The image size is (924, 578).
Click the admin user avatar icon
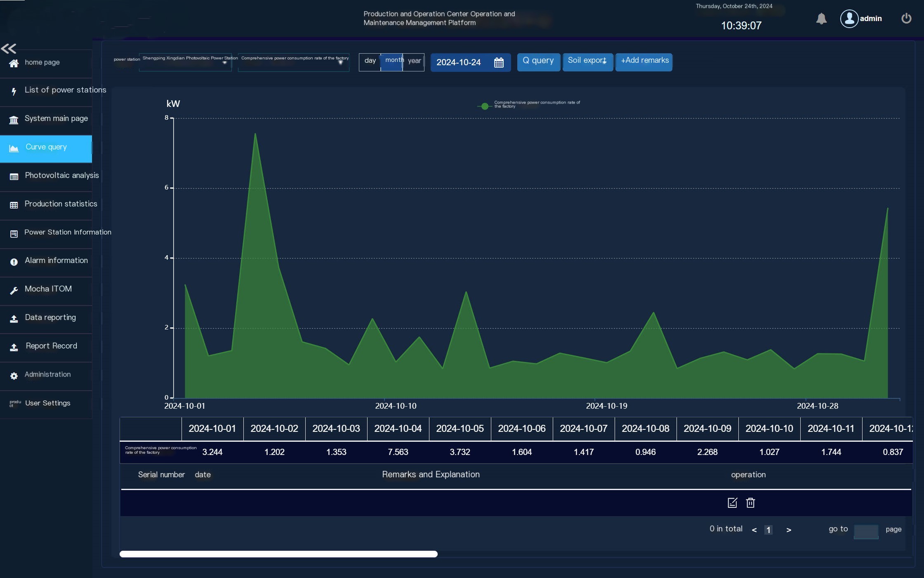(x=849, y=19)
